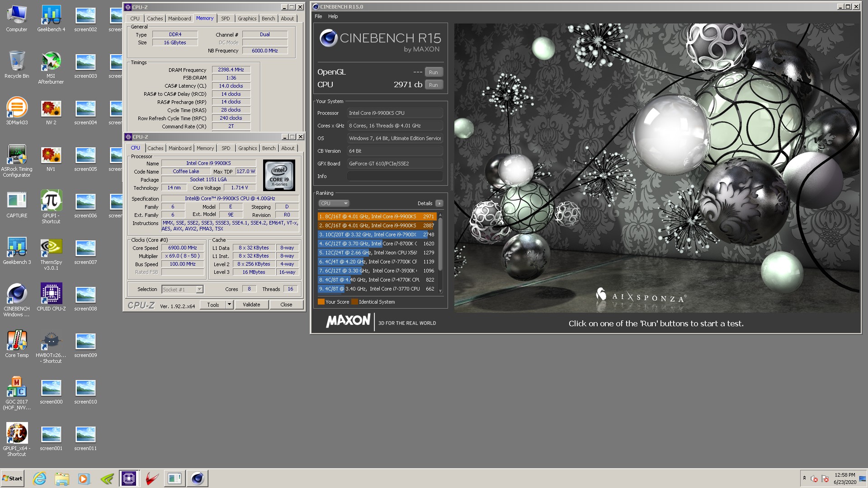Switch to Cinebench taskbar button
This screenshot has width=868, height=488.
point(198,479)
